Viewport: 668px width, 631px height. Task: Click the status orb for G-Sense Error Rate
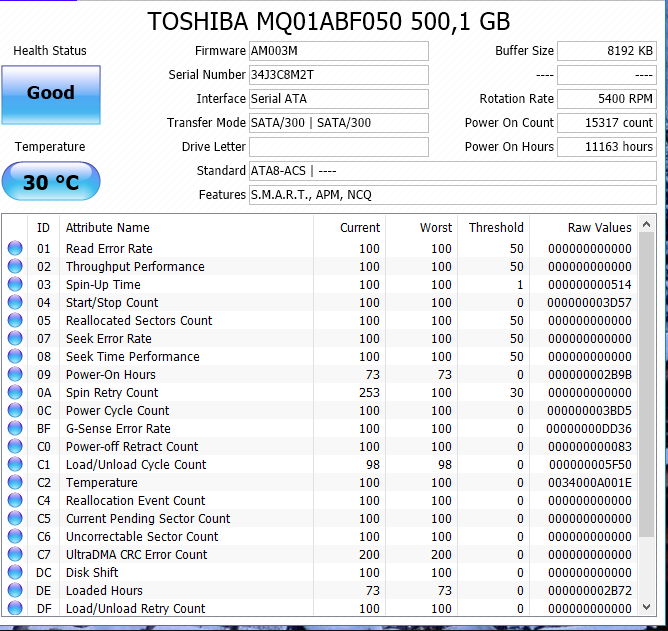[15, 428]
